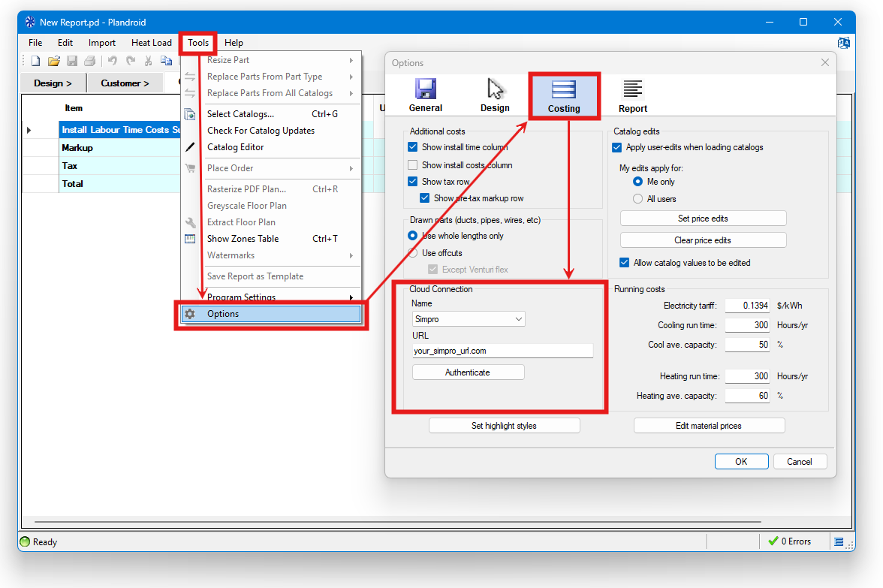Click the Authenticate button
883x588 pixels.
[468, 372]
